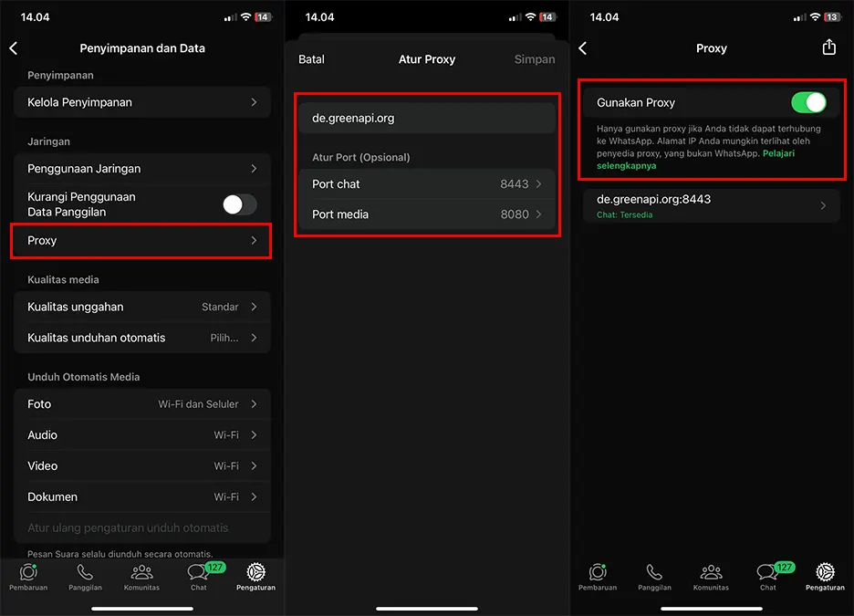The image size is (854, 616).
Task: Open Penggunaan Jaringan
Action: pyautogui.click(x=142, y=169)
